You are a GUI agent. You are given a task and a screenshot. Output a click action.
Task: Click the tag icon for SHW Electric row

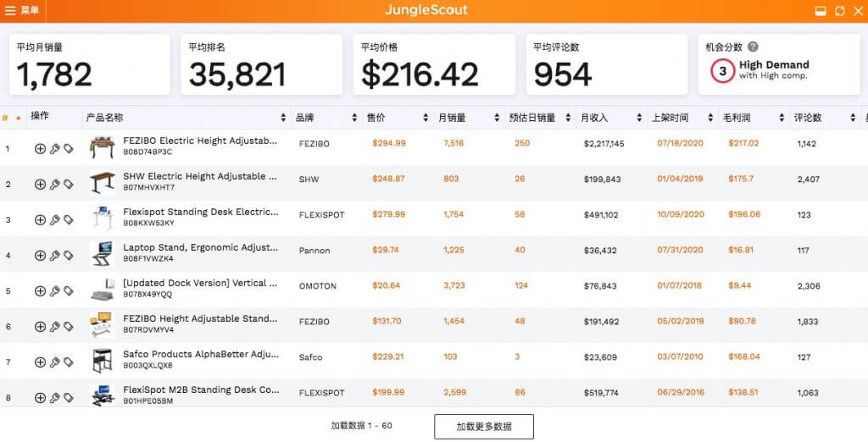[x=68, y=185]
